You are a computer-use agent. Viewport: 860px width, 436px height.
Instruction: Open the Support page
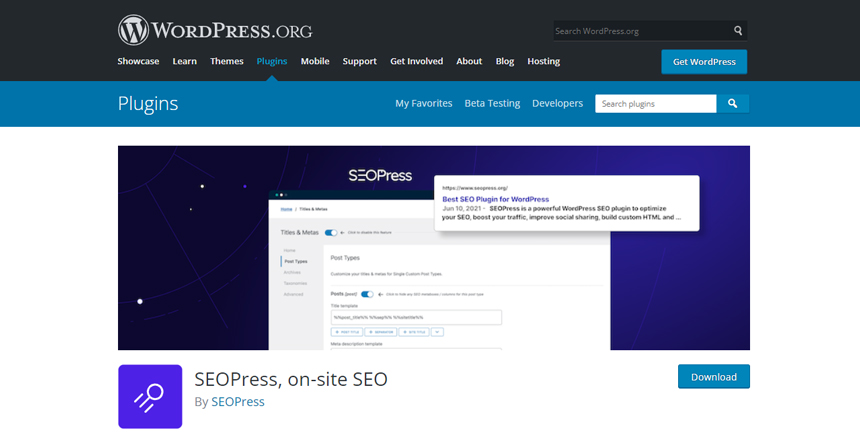359,61
